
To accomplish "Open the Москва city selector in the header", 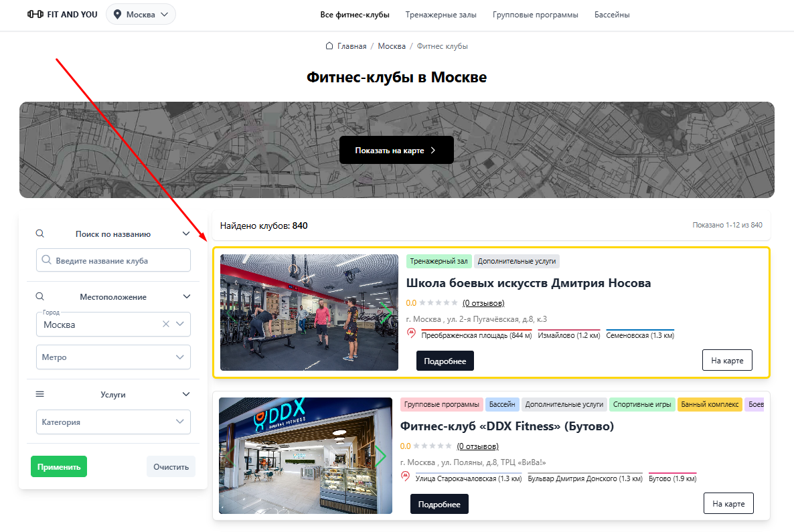I will 141,14.
